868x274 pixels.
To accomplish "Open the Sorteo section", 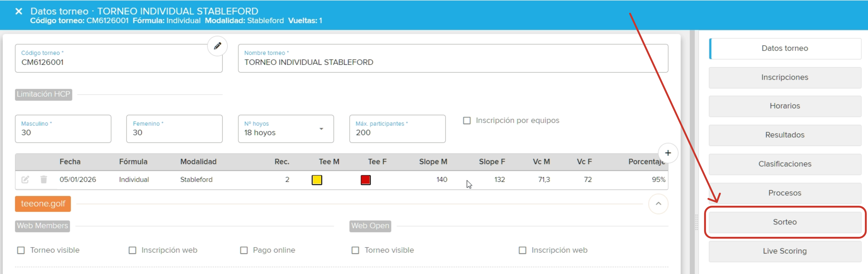I will [785, 222].
